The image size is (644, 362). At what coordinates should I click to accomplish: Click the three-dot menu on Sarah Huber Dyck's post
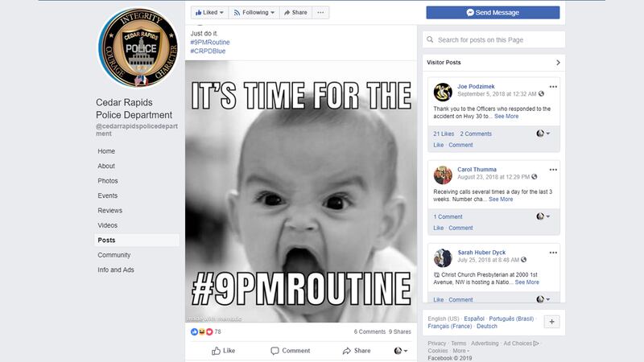553,252
